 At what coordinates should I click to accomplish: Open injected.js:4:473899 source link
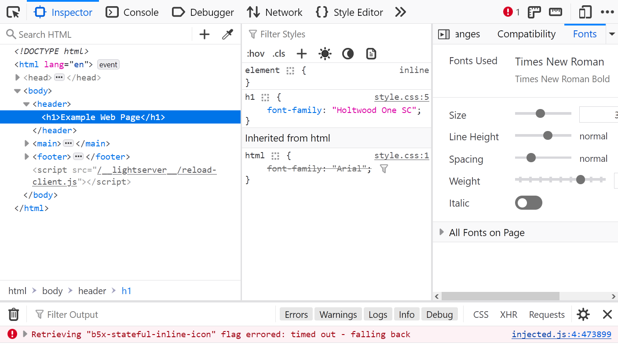point(561,334)
